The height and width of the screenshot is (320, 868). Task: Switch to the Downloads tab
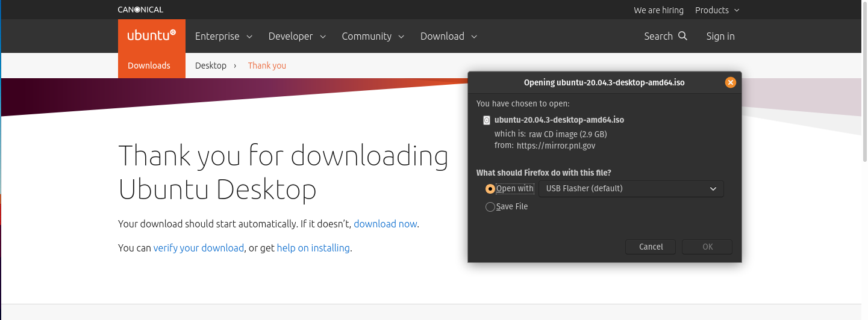149,66
